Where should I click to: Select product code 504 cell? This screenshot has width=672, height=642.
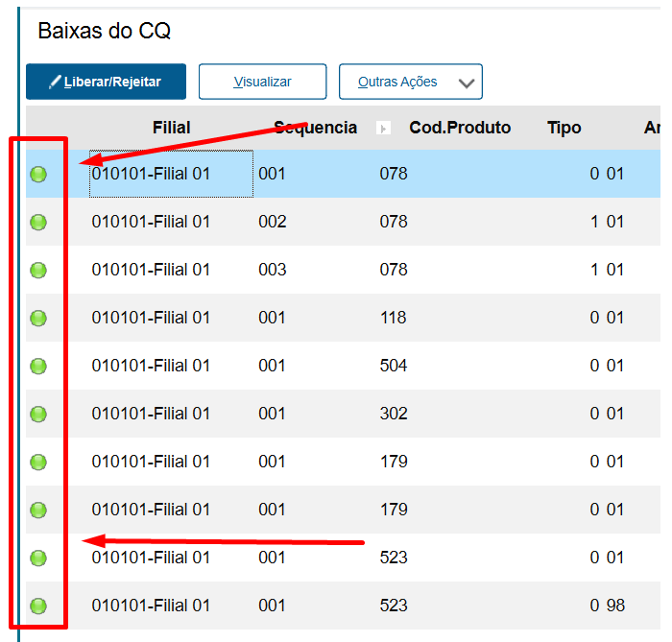point(394,366)
